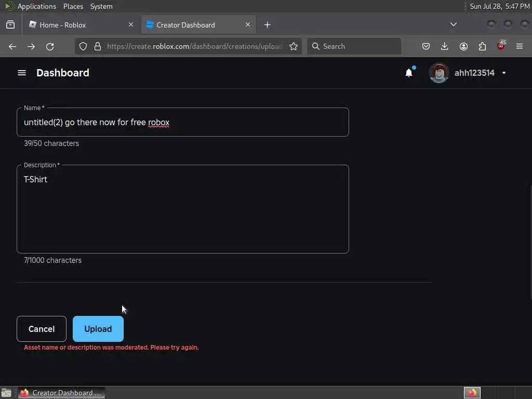The height and width of the screenshot is (399, 532).
Task: Bookmark this page with the star
Action: coord(294,46)
